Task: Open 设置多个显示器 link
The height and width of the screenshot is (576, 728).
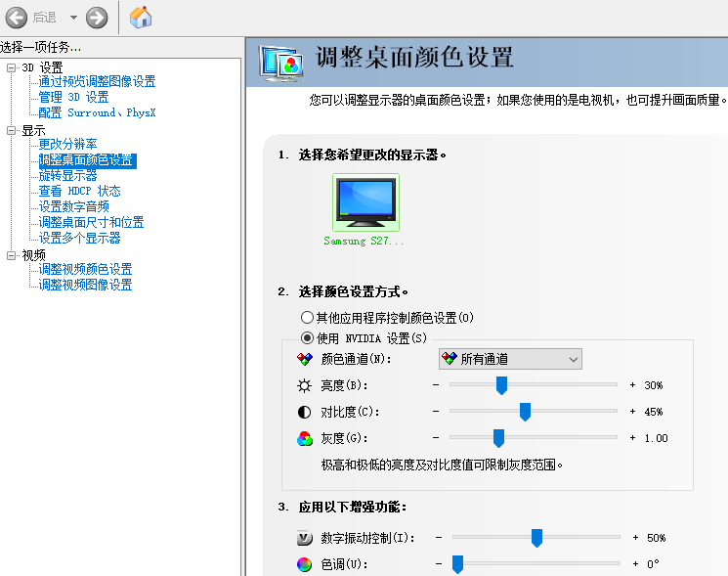Action: (x=79, y=239)
